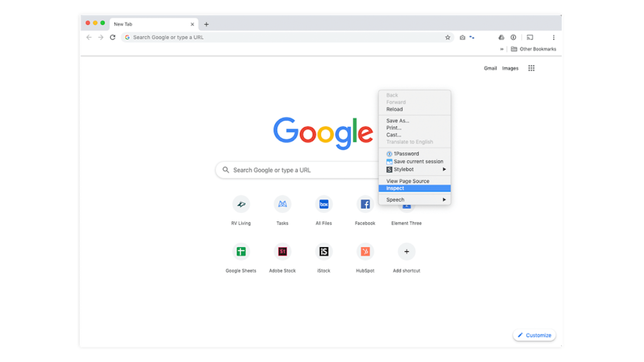Click the cloud extension icon
Image resolution: width=644 pixels, height=362 pixels.
coord(501,37)
